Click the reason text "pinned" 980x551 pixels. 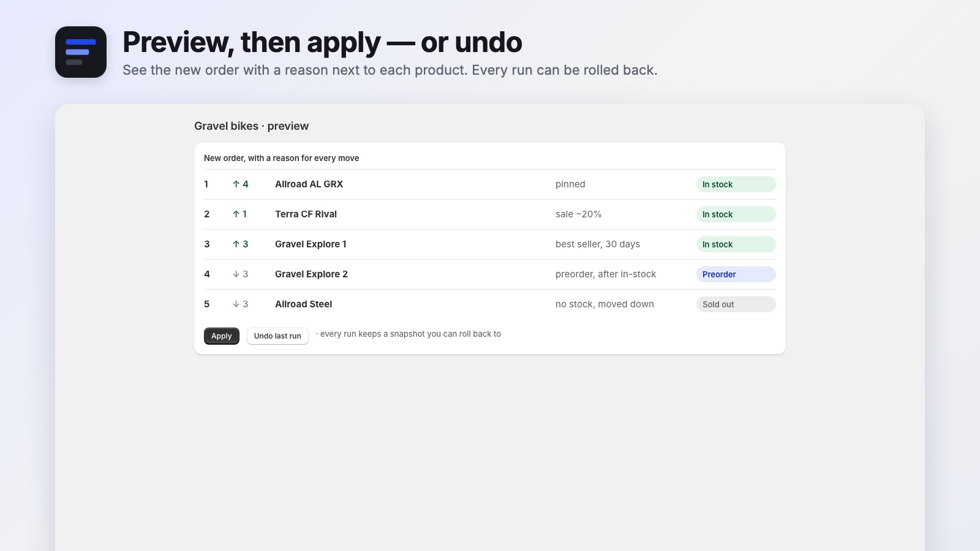click(570, 184)
